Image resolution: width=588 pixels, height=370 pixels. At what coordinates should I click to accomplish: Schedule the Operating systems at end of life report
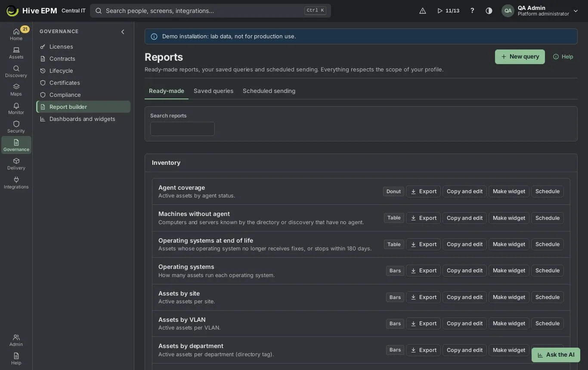(548, 244)
